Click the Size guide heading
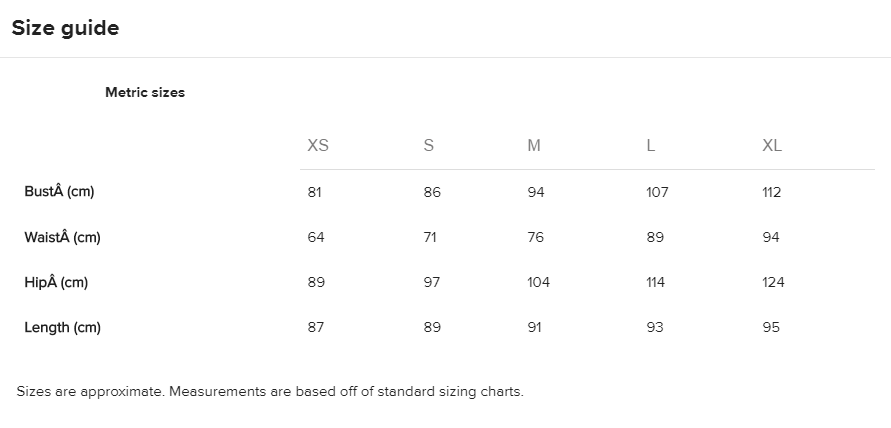This screenshot has height=428, width=891. coord(65,28)
